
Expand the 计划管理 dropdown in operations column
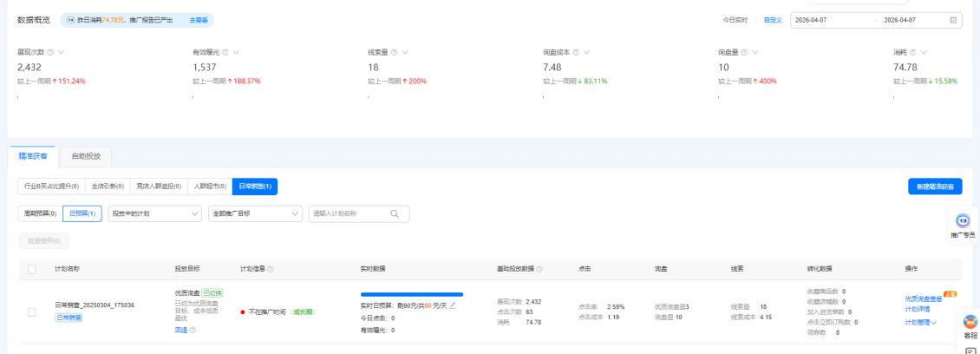point(920,322)
